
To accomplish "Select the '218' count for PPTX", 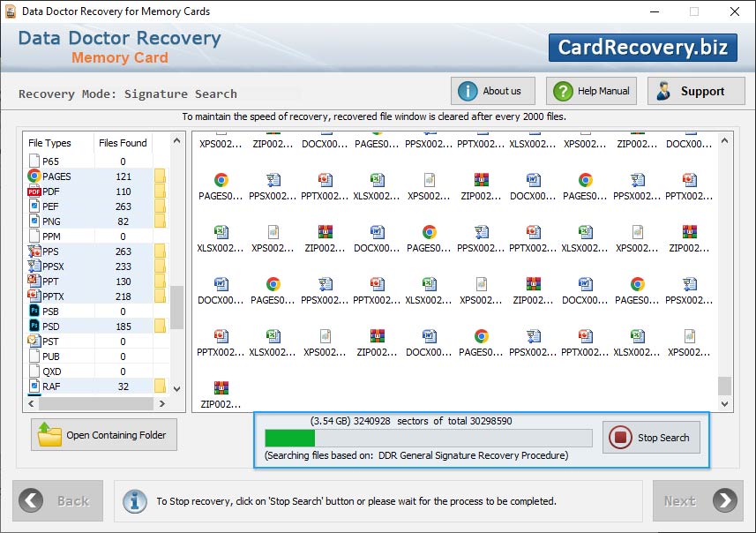I will 124,297.
